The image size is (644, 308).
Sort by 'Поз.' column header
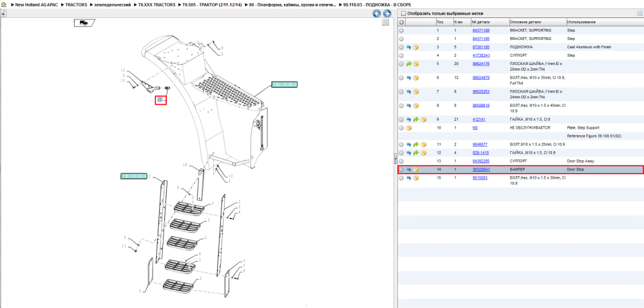pyautogui.click(x=444, y=22)
